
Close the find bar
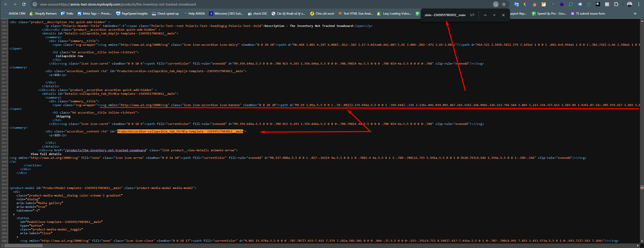click(503, 15)
